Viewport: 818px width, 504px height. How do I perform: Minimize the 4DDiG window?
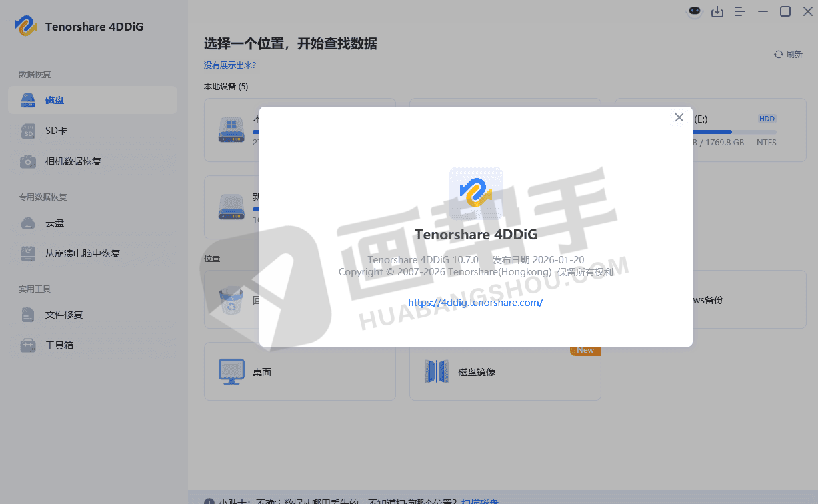click(x=763, y=11)
